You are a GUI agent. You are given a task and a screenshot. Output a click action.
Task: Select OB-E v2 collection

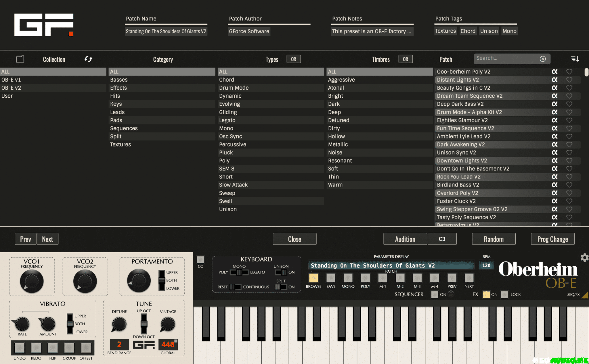click(11, 88)
